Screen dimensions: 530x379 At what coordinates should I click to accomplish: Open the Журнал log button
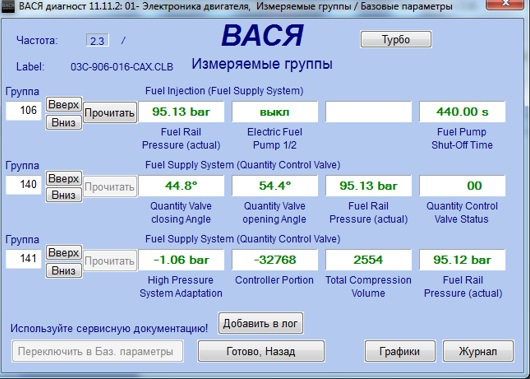tap(478, 351)
